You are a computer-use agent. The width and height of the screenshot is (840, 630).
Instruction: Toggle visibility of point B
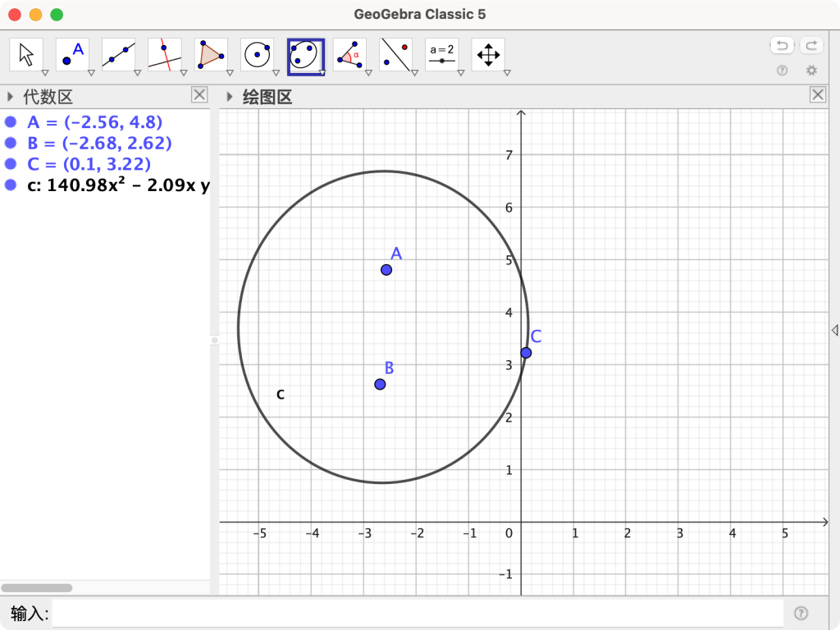click(x=8, y=143)
